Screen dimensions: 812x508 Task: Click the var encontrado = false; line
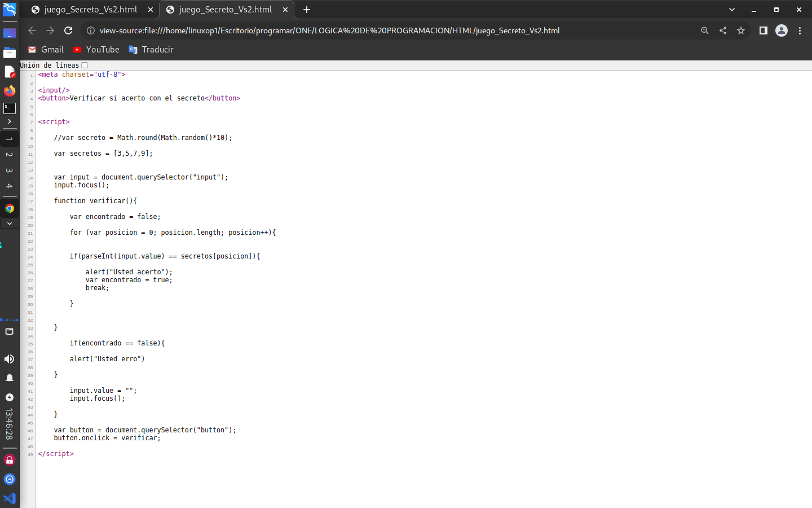(115, 217)
